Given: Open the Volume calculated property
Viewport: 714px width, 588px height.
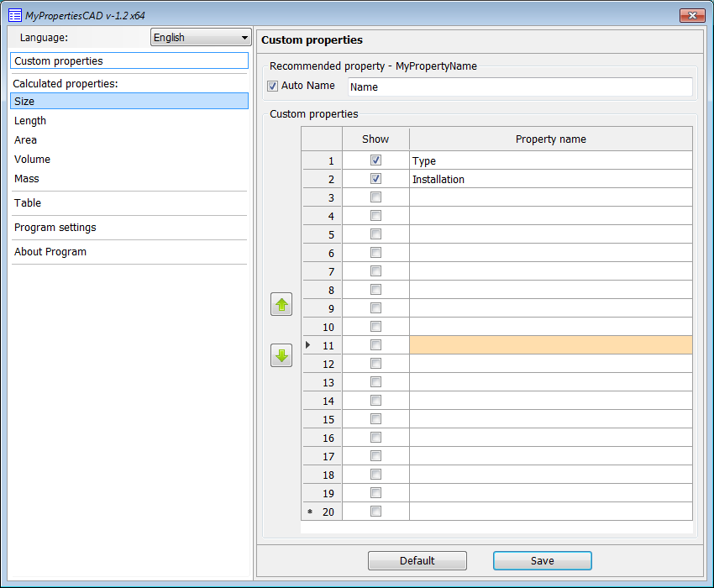Looking at the screenshot, I should (x=129, y=160).
